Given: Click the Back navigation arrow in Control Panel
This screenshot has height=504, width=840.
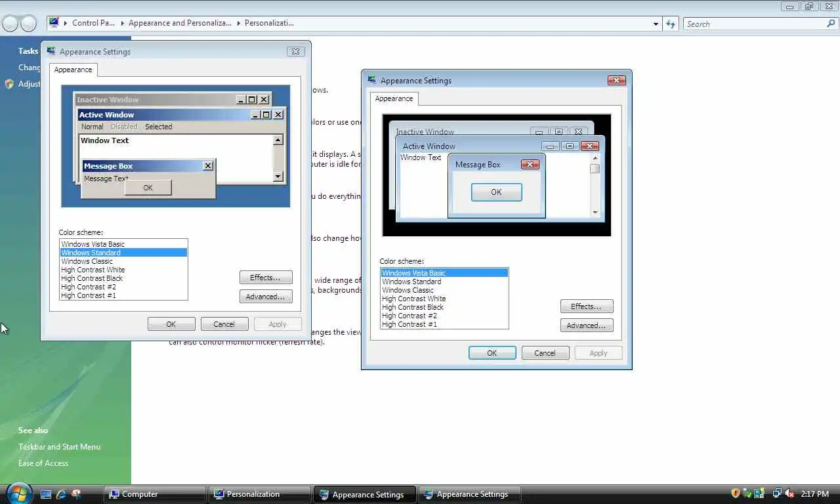Looking at the screenshot, I should (x=10, y=24).
